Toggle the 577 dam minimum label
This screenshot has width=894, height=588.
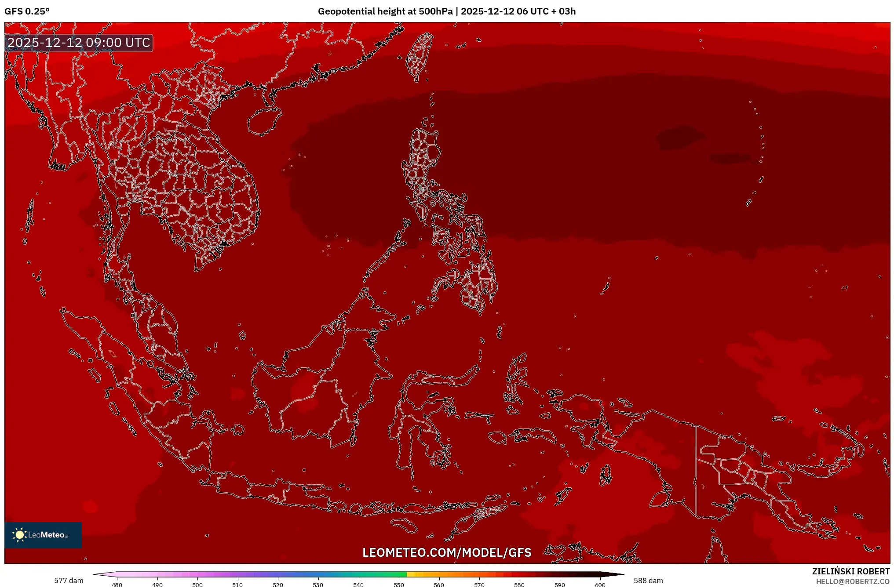(x=69, y=580)
